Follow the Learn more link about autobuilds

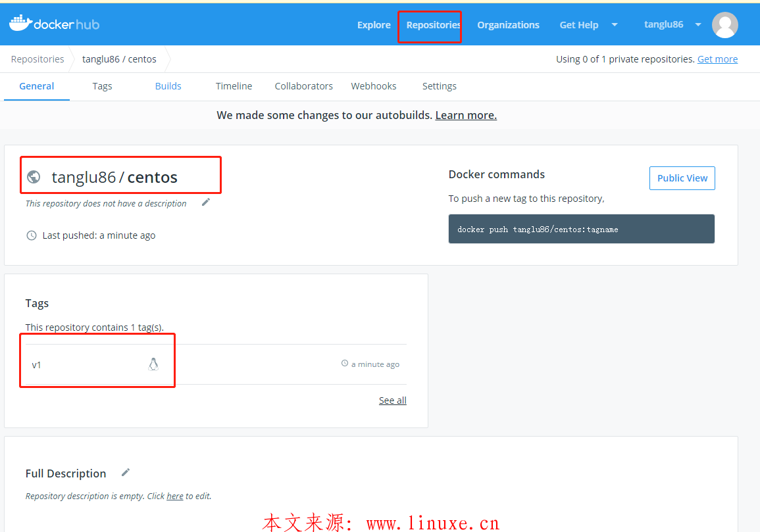pos(466,115)
